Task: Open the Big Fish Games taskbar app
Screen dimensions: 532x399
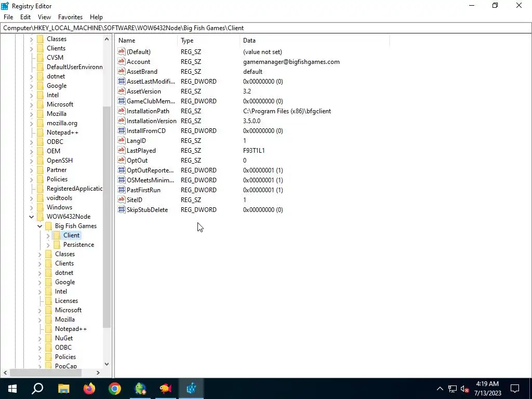Action: (x=166, y=388)
